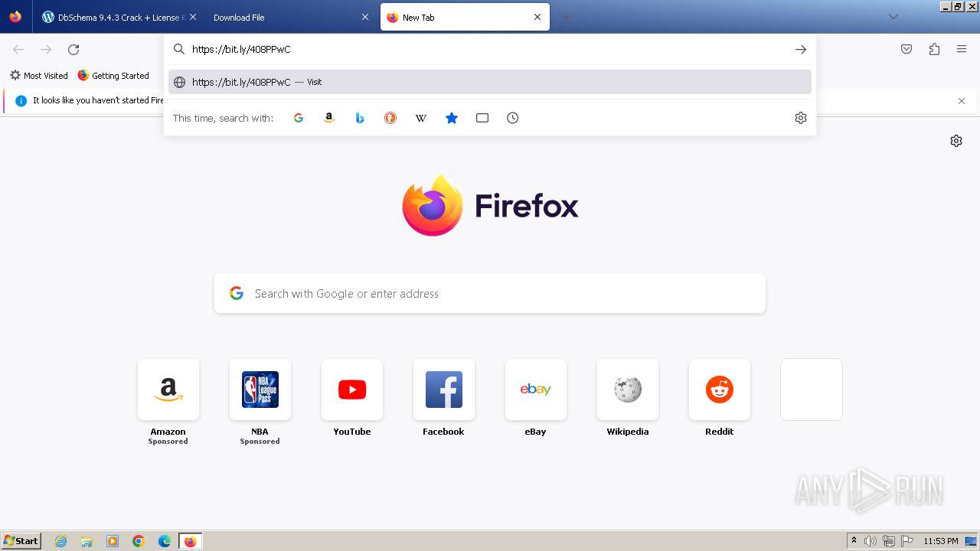The image size is (980, 551).
Task: Open a new tab with plus button
Action: [566, 17]
